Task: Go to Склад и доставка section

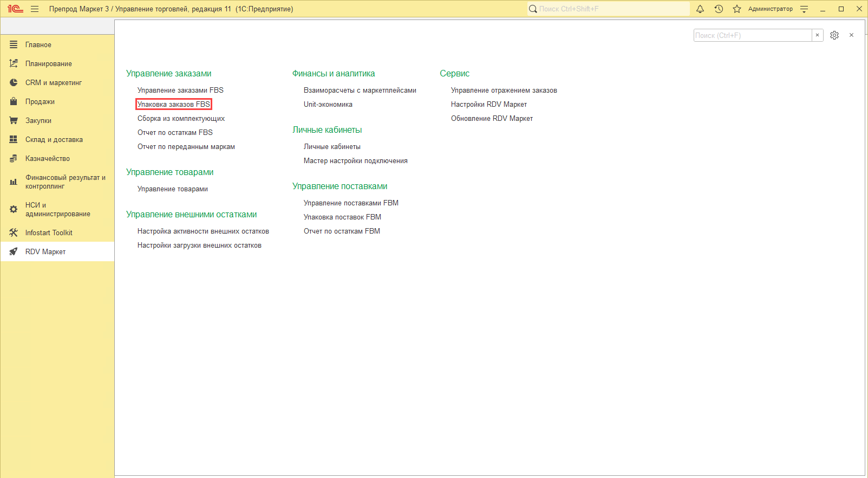Action: pyautogui.click(x=54, y=140)
